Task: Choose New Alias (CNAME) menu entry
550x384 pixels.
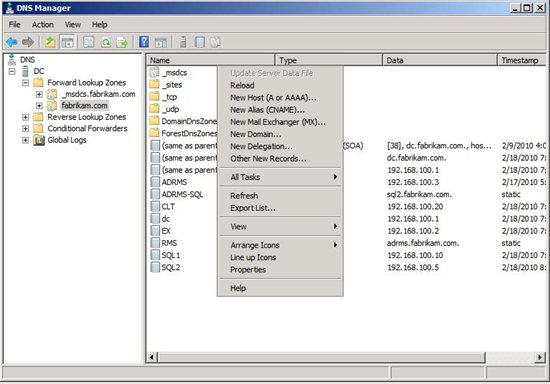Action: [280, 110]
